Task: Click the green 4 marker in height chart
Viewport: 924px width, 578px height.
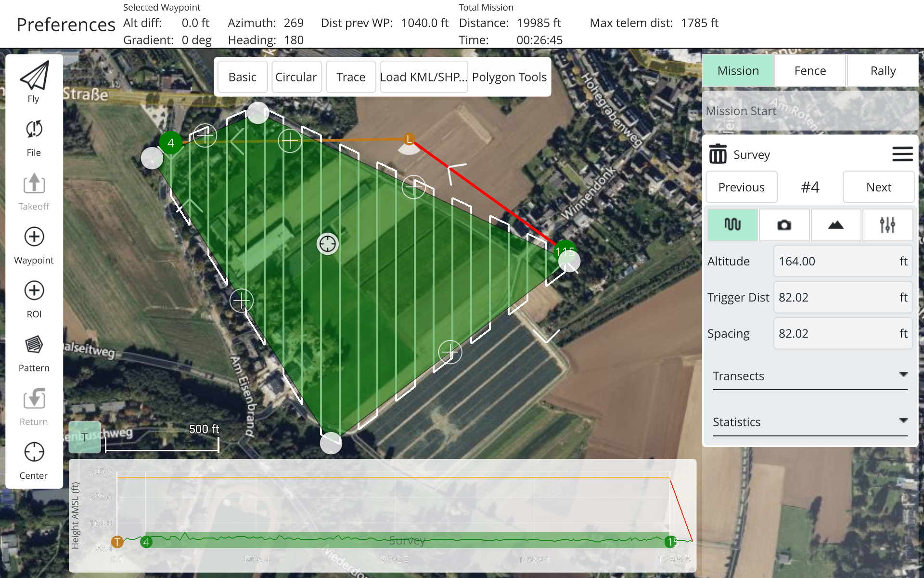Action: tap(146, 542)
